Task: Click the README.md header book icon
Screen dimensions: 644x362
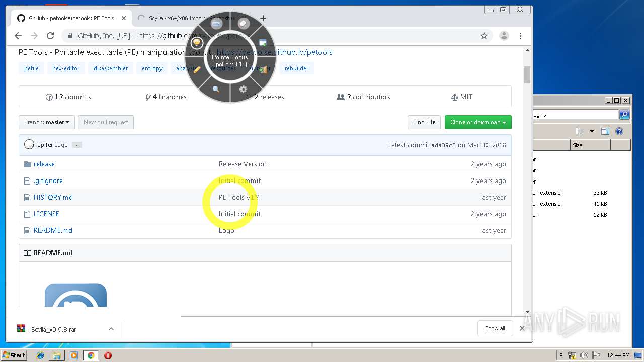Action: click(27, 253)
